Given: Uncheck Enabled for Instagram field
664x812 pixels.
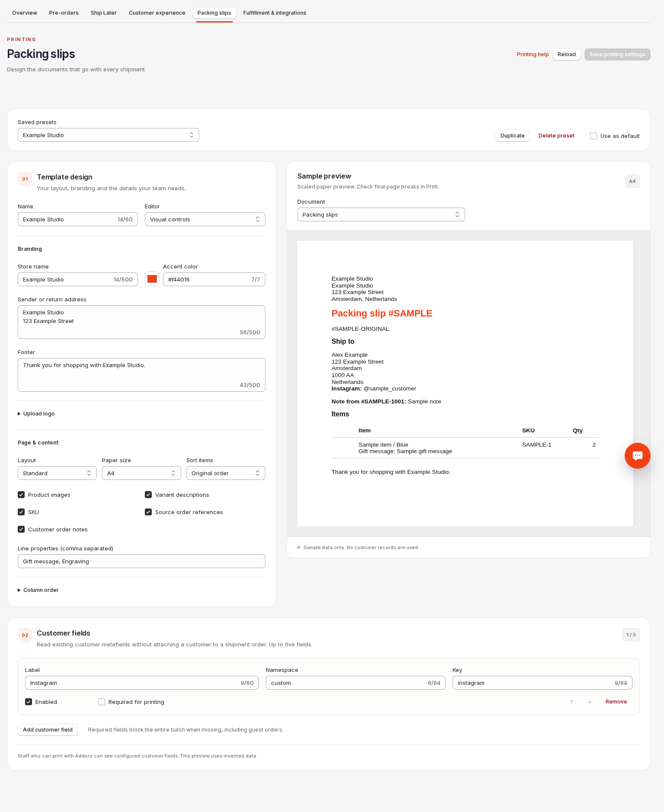Looking at the screenshot, I should 29,702.
